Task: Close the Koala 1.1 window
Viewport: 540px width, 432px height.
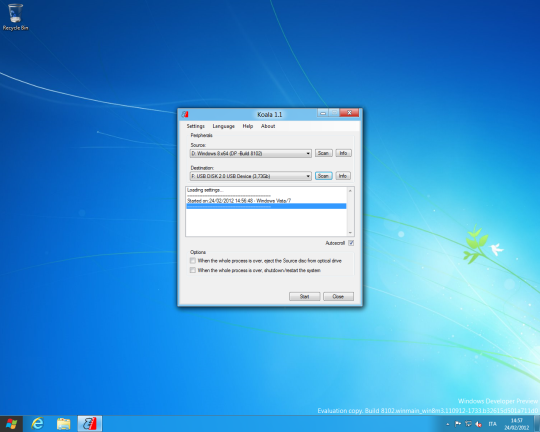Action: click(349, 113)
